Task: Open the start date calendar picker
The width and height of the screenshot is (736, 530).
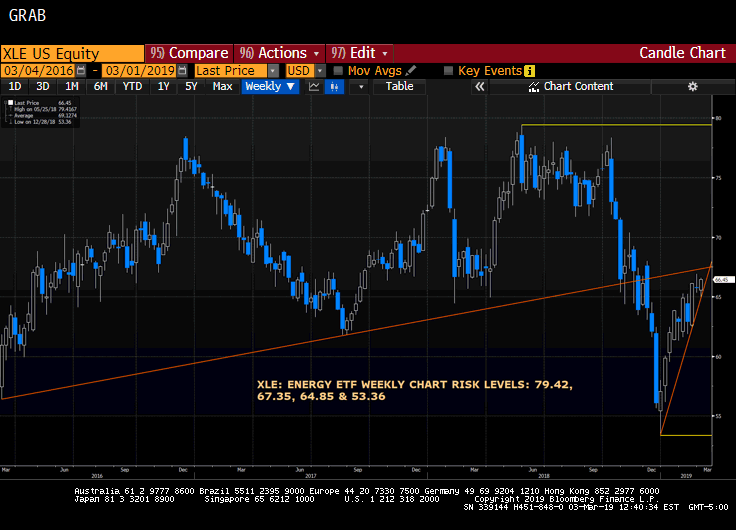Action: click(x=81, y=71)
